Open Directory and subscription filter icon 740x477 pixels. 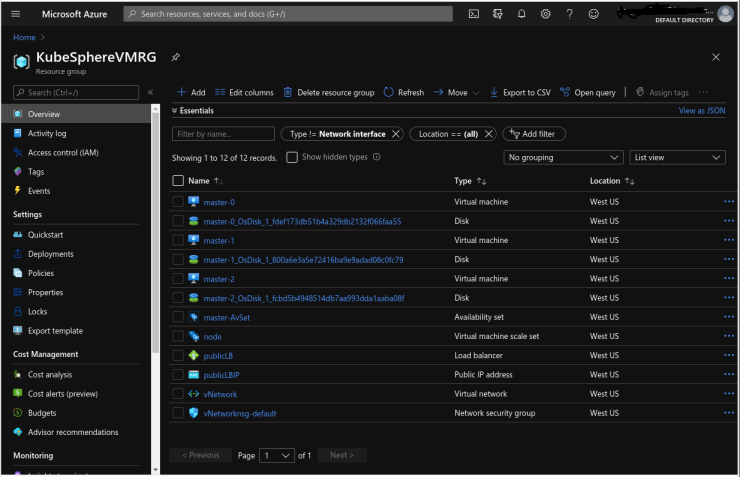[x=497, y=14]
